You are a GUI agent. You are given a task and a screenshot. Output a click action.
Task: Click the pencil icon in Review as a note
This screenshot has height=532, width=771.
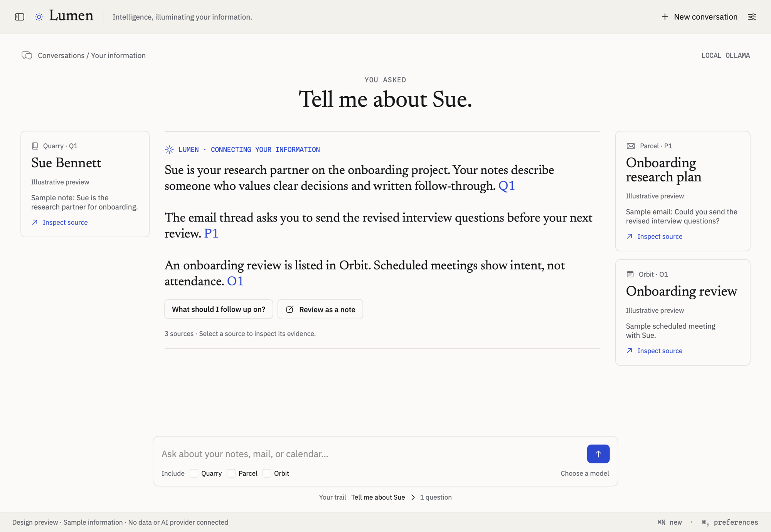tap(290, 309)
